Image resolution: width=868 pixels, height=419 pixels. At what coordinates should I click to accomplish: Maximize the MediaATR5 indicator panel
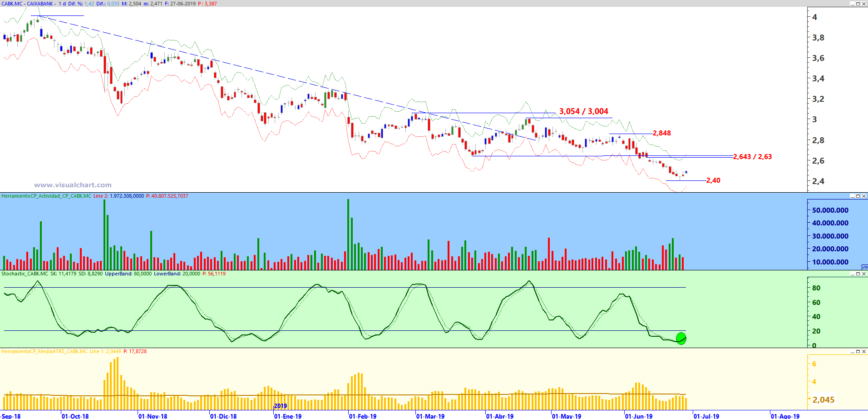(x=858, y=351)
